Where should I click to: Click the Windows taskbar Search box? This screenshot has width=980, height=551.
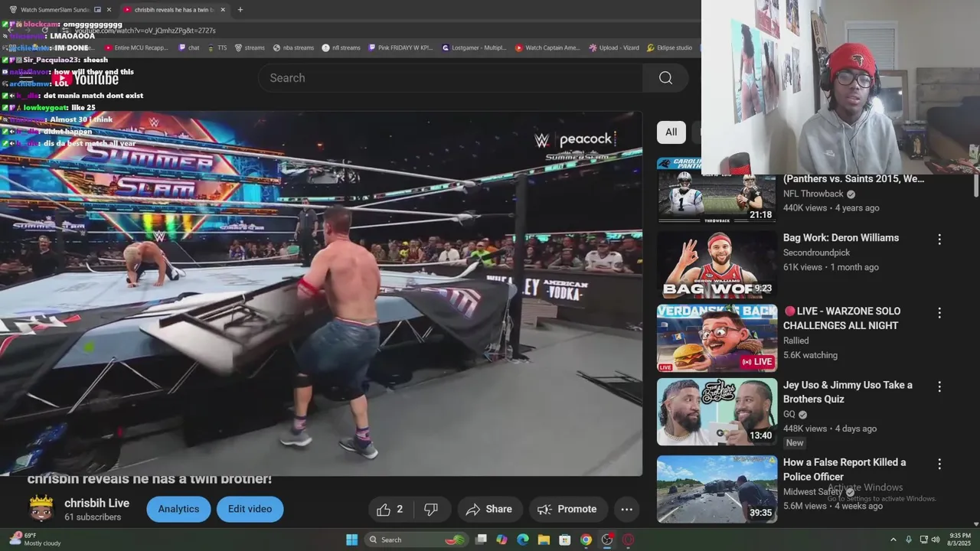point(417,540)
